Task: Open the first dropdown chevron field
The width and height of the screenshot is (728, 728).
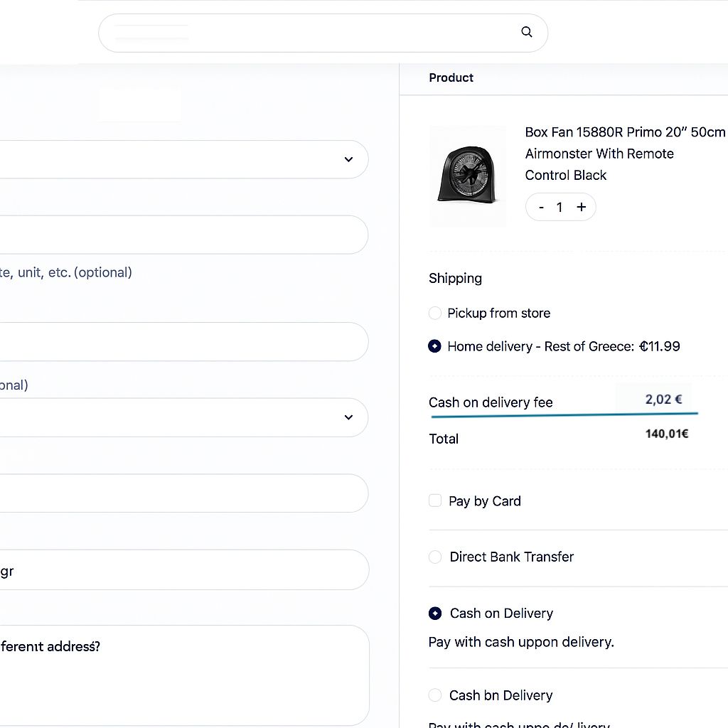Action: pyautogui.click(x=348, y=159)
